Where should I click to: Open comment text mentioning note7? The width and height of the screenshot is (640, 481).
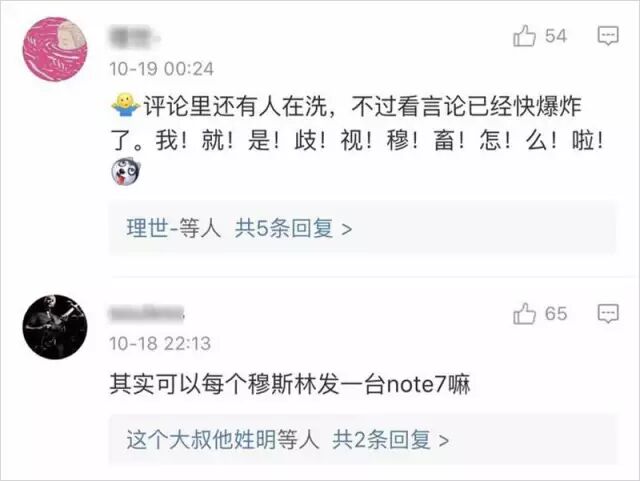[290, 385]
